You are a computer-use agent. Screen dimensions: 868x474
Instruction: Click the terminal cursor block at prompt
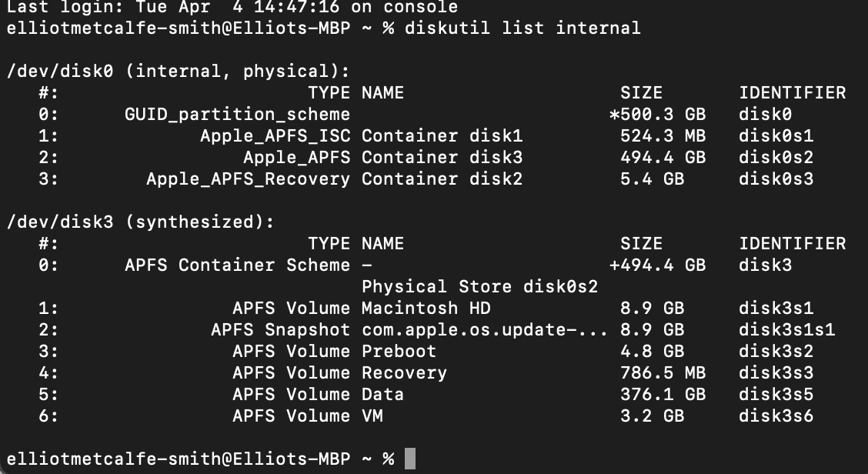410,459
